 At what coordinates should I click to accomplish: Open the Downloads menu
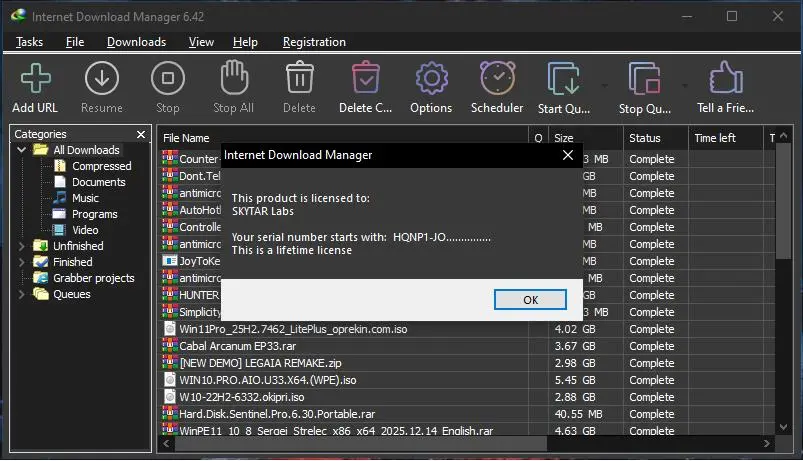coord(136,42)
